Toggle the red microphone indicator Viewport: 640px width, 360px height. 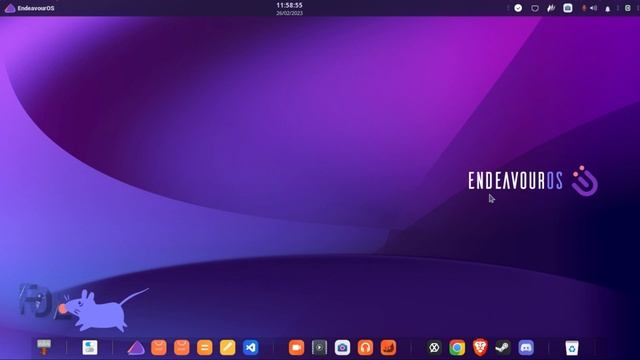584,8
